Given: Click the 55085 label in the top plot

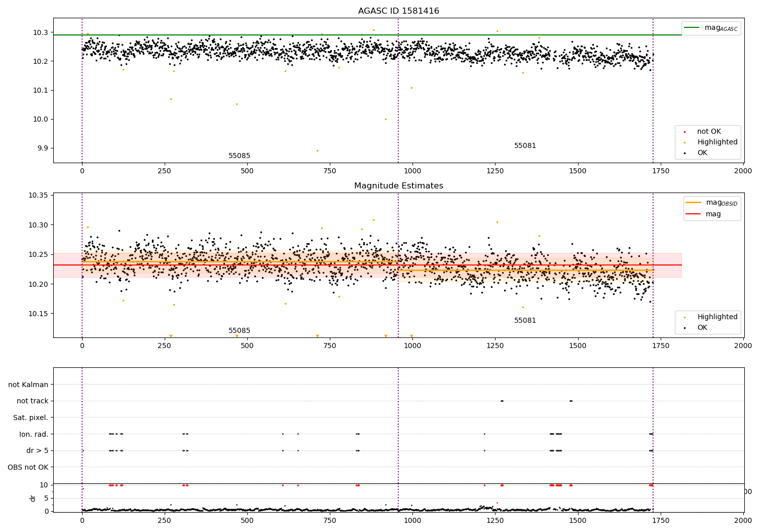Looking at the screenshot, I should pos(239,156).
